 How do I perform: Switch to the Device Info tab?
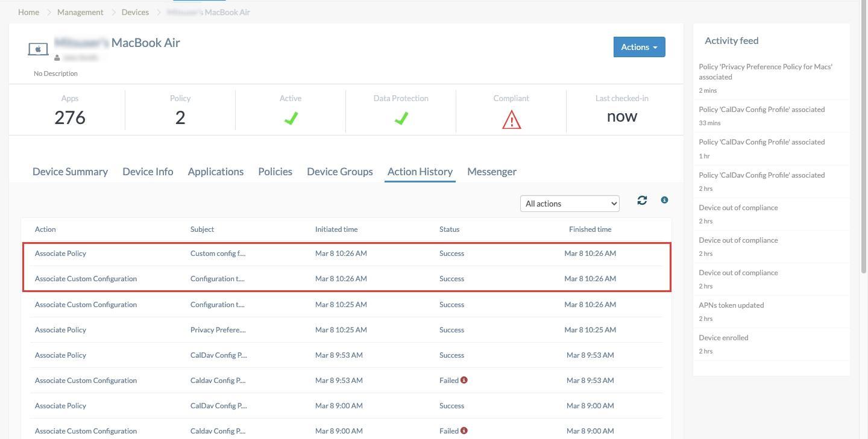(148, 172)
